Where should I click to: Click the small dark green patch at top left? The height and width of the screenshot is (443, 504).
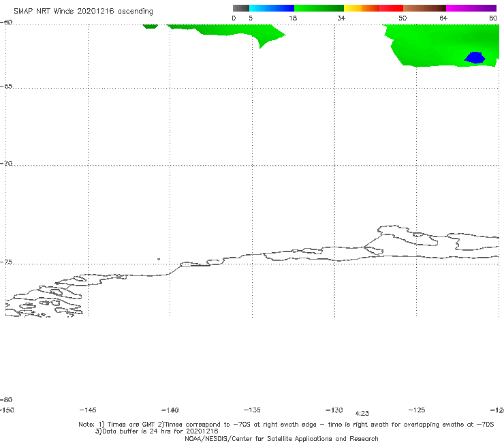click(150, 26)
